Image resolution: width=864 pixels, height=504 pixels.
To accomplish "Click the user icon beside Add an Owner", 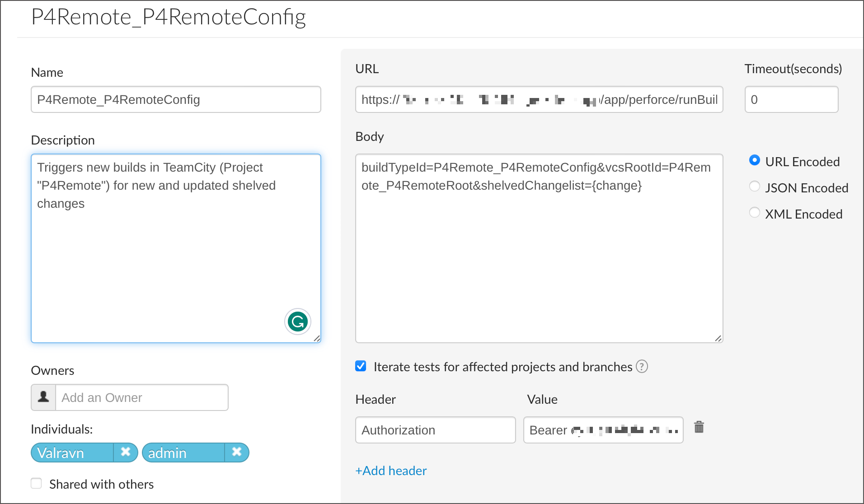I will 43,397.
